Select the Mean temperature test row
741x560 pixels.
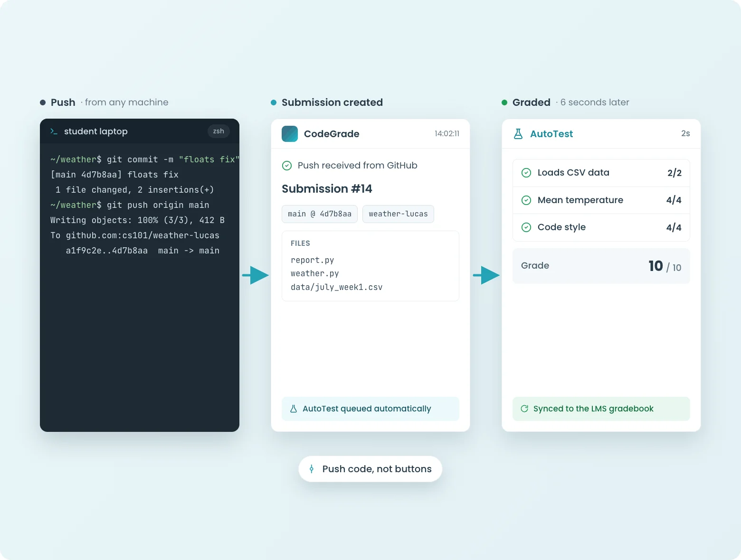coord(601,200)
